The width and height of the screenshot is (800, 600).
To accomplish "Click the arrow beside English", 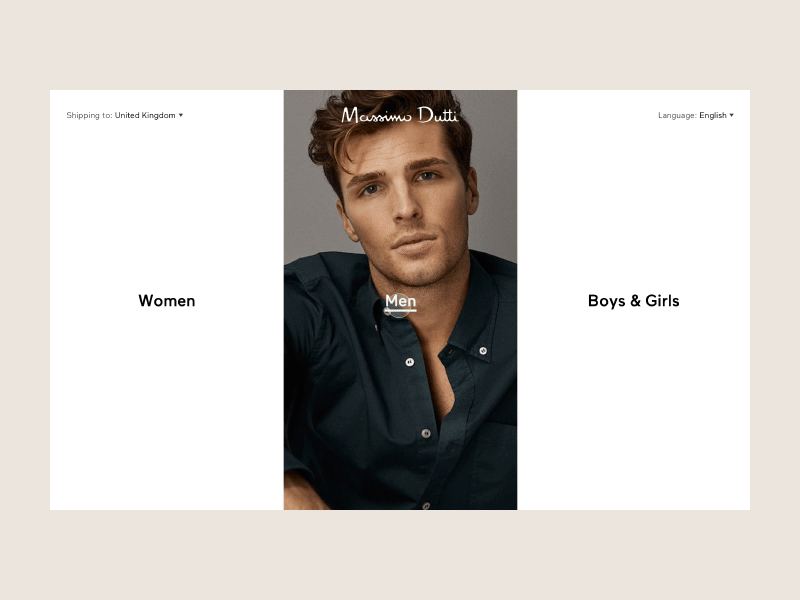I will [x=732, y=115].
